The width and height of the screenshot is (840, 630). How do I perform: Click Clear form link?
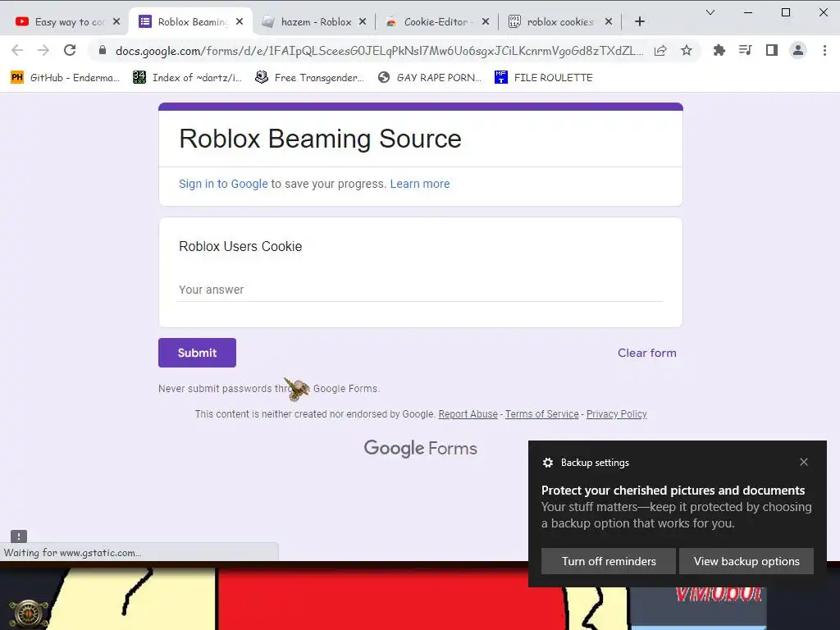tap(647, 353)
